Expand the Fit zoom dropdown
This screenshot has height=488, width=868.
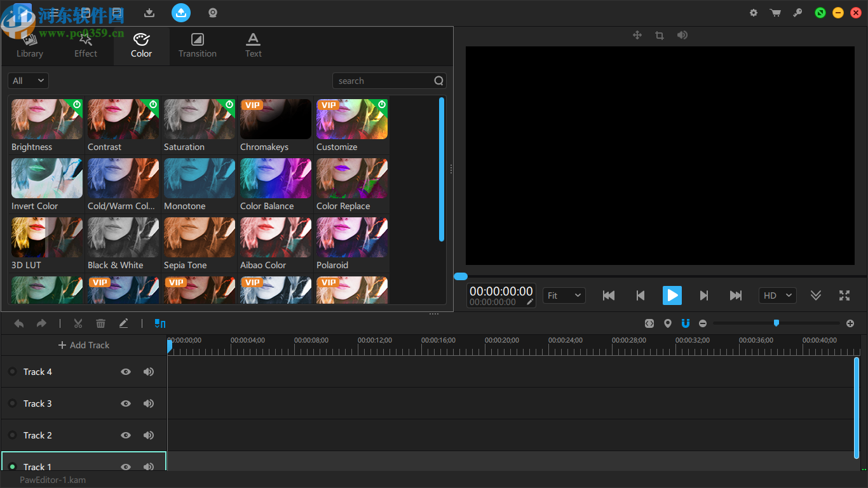pyautogui.click(x=564, y=295)
